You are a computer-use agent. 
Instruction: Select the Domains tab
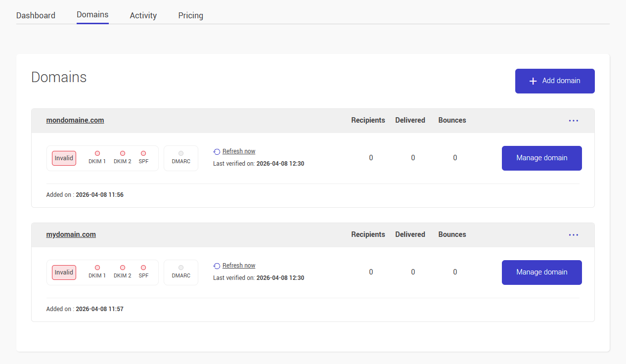[92, 15]
